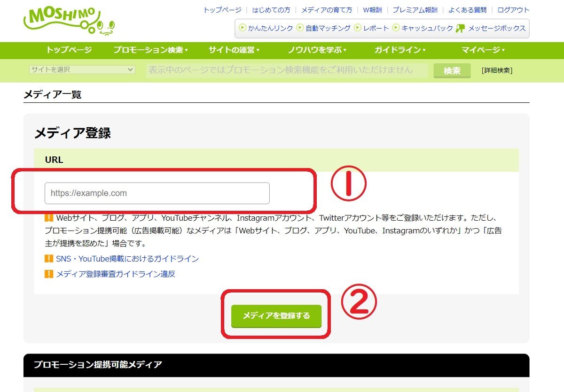Click the ログアウト link
564x392 pixels.
click(x=512, y=9)
